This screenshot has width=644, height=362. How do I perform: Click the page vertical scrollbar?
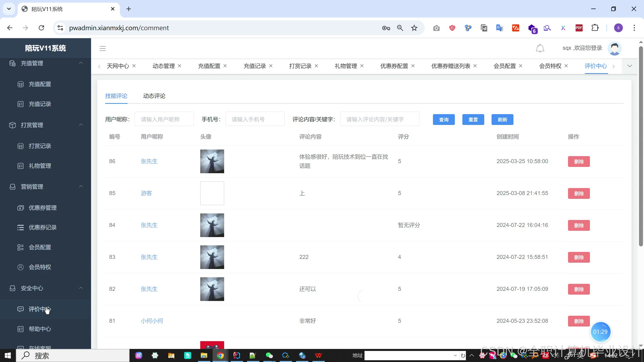click(641, 146)
